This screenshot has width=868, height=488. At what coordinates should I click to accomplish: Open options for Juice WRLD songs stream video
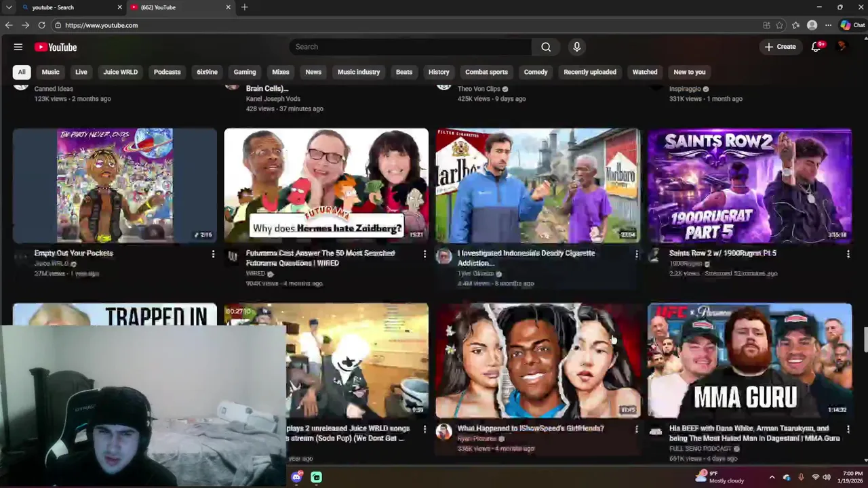coord(425,429)
